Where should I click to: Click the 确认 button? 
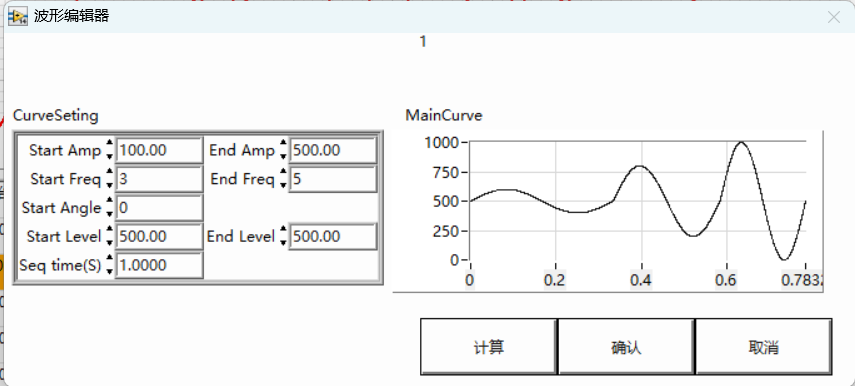626,347
